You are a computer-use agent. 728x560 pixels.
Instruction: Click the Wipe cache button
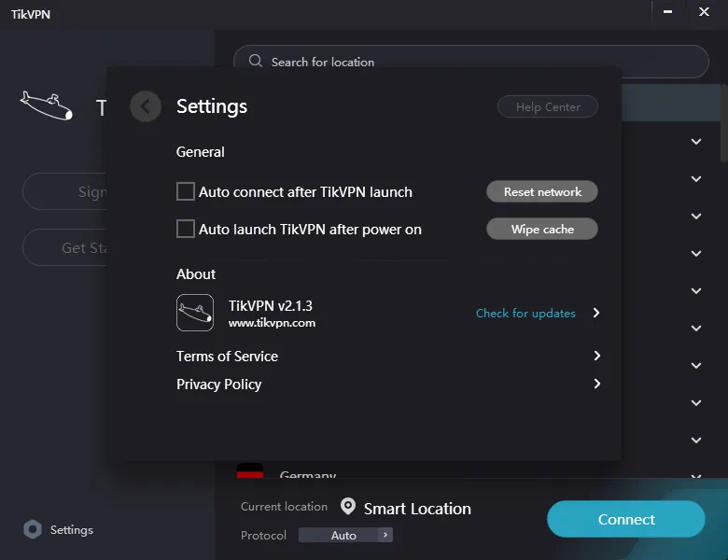(x=542, y=229)
